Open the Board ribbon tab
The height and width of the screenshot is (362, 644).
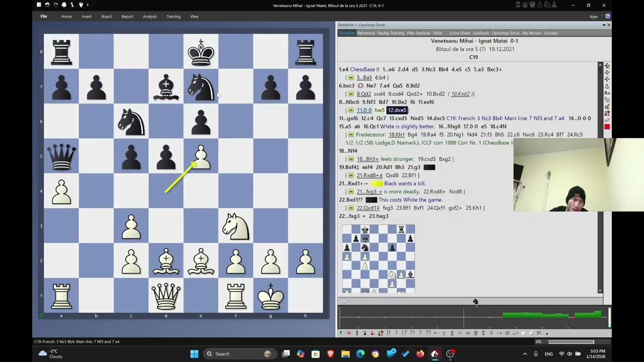click(x=106, y=16)
